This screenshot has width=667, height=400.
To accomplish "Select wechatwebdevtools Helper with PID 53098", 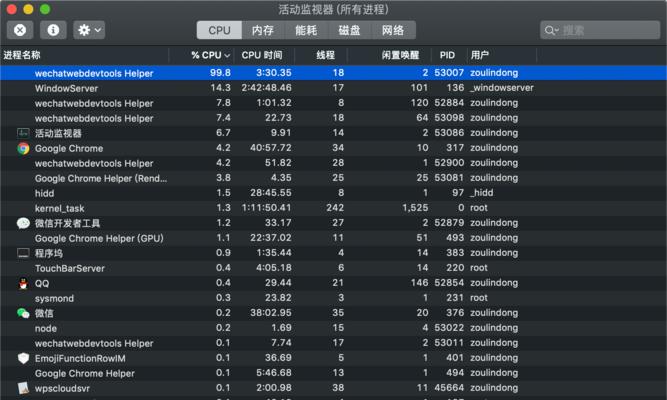I will click(x=334, y=118).
